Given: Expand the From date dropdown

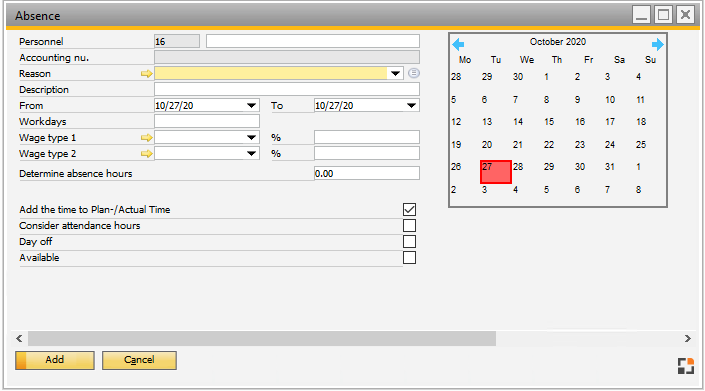Looking at the screenshot, I should 251,106.
